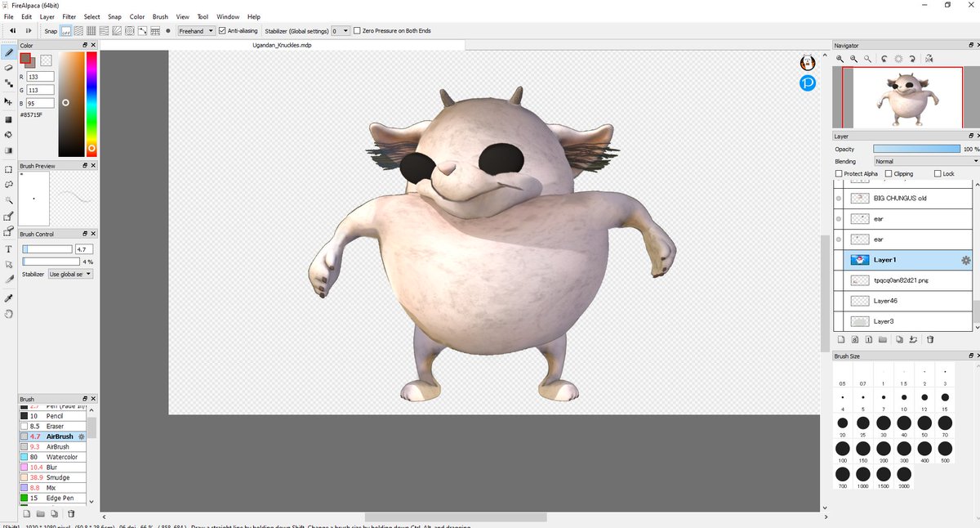The image size is (980, 528).
Task: Select the Lasso tool icon
Action: [8, 185]
